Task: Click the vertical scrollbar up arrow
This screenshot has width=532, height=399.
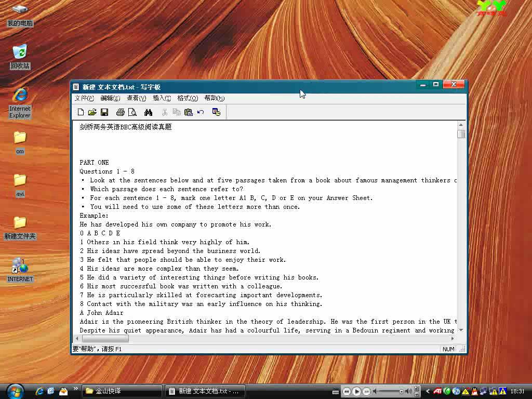Action: click(461, 125)
